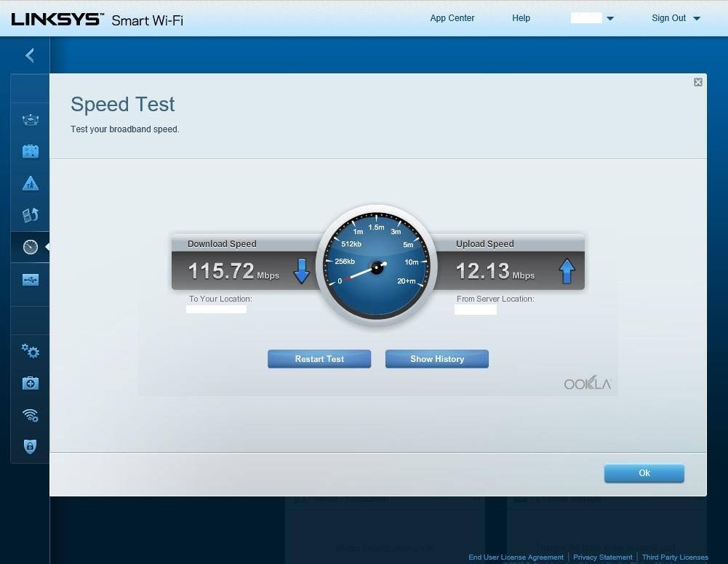Viewport: 728px width, 564px height.
Task: Open Parental Controls in the sidebar
Action: pos(30,183)
